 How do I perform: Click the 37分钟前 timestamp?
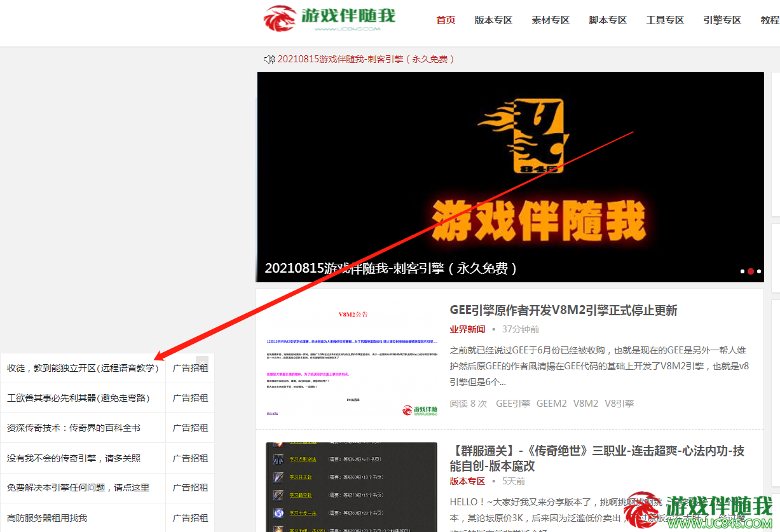pos(521,329)
